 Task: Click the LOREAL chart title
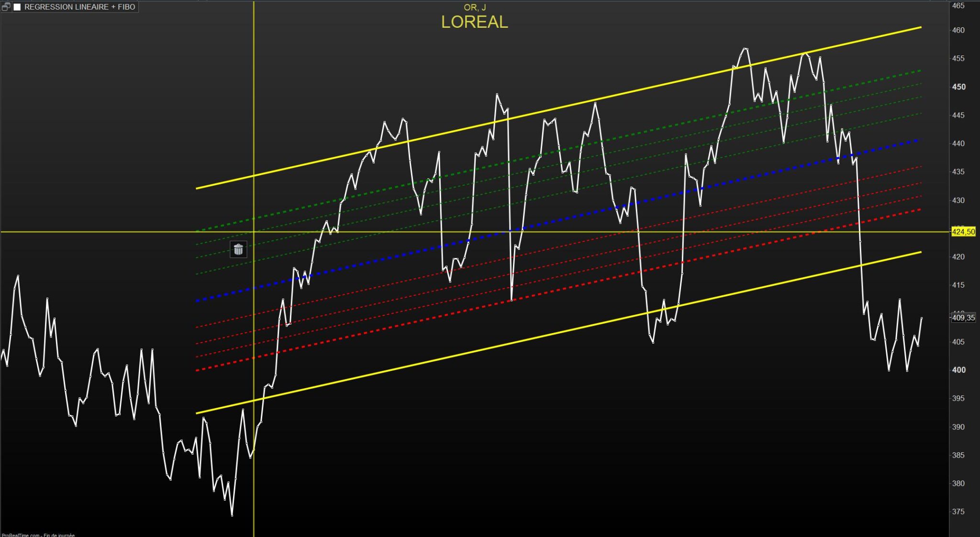click(x=474, y=22)
